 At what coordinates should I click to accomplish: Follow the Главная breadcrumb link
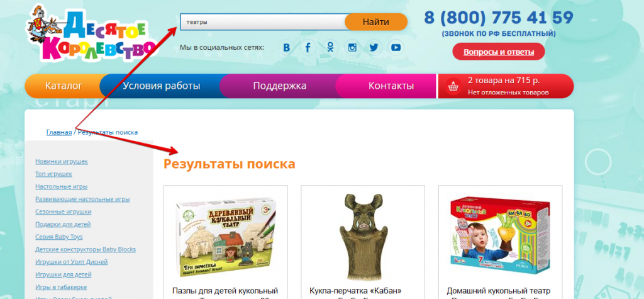(58, 132)
